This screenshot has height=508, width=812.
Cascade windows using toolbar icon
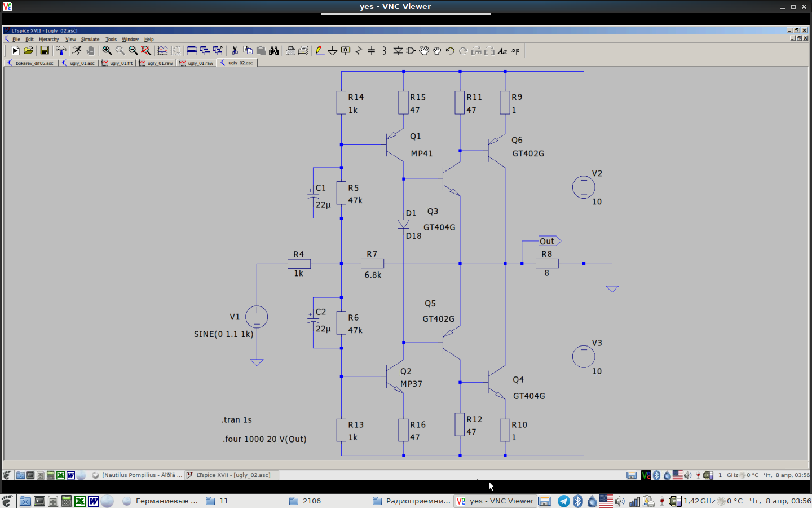205,51
